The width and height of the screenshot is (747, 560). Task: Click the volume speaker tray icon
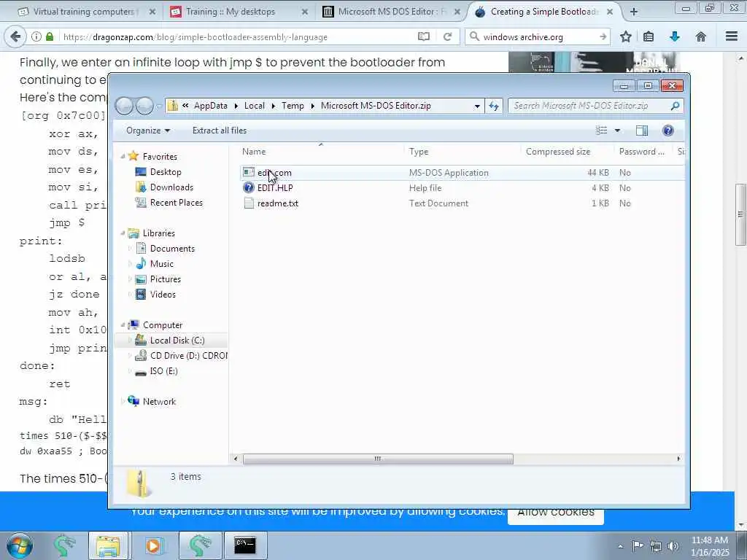pyautogui.click(x=673, y=545)
